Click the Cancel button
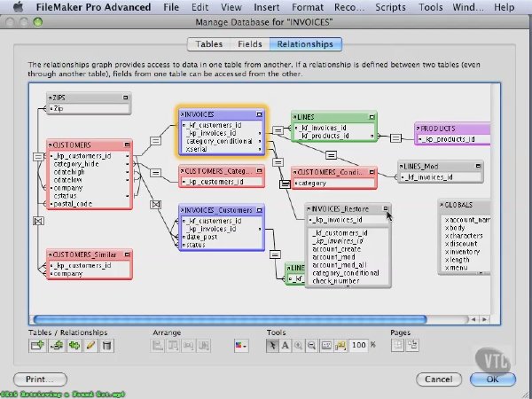Viewport: 532px width, 399px height. pos(439,379)
